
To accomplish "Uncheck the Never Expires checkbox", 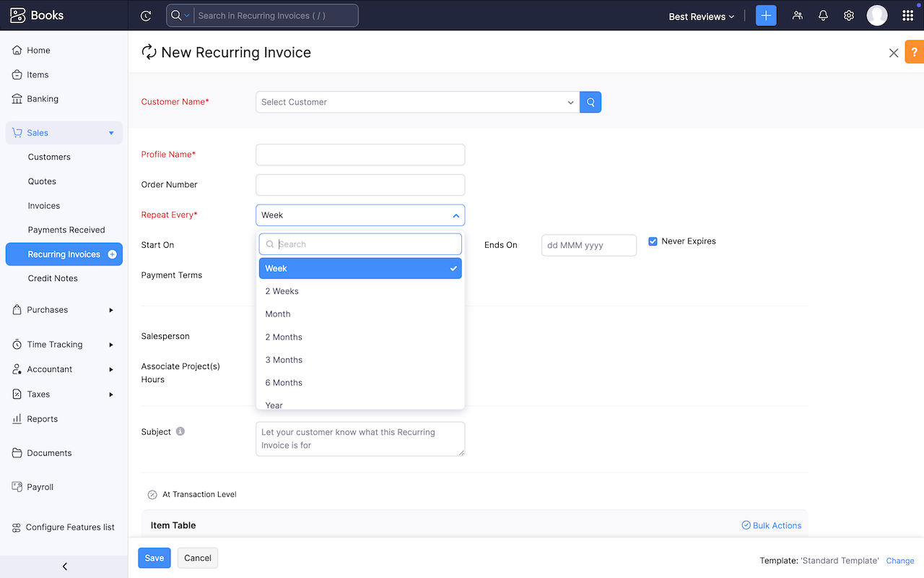I will pyautogui.click(x=653, y=241).
